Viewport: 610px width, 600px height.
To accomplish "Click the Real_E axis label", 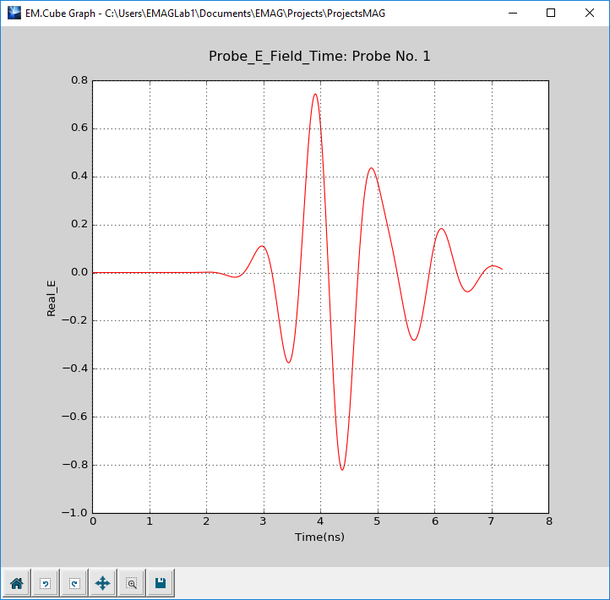I will [x=51, y=298].
